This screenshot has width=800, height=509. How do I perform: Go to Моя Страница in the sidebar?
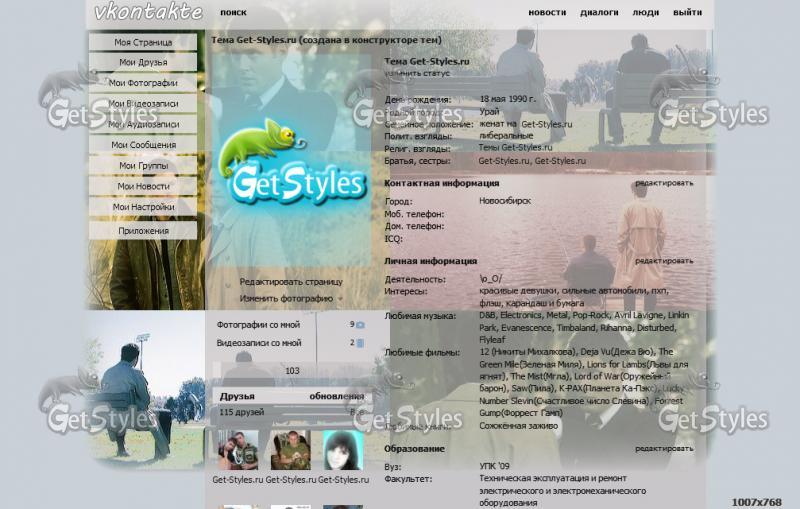pyautogui.click(x=143, y=42)
